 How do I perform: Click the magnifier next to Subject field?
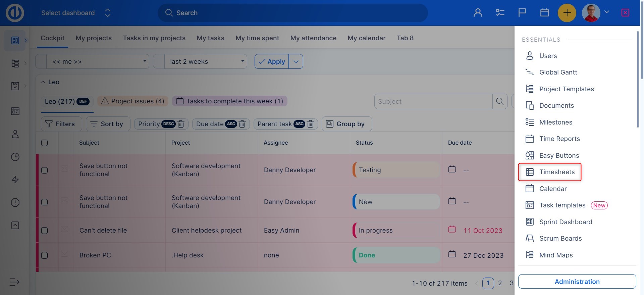tap(500, 101)
